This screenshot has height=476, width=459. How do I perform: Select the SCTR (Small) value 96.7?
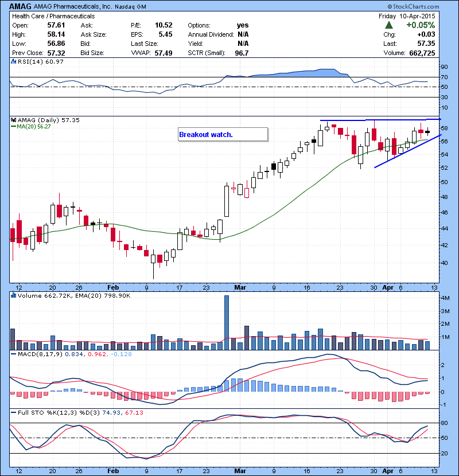(242, 53)
